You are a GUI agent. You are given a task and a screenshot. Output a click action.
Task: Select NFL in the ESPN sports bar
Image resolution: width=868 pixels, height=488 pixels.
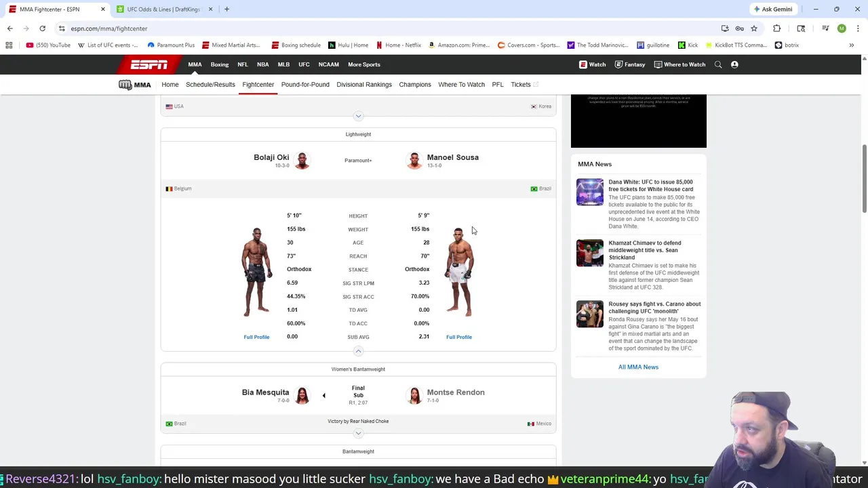pyautogui.click(x=243, y=64)
